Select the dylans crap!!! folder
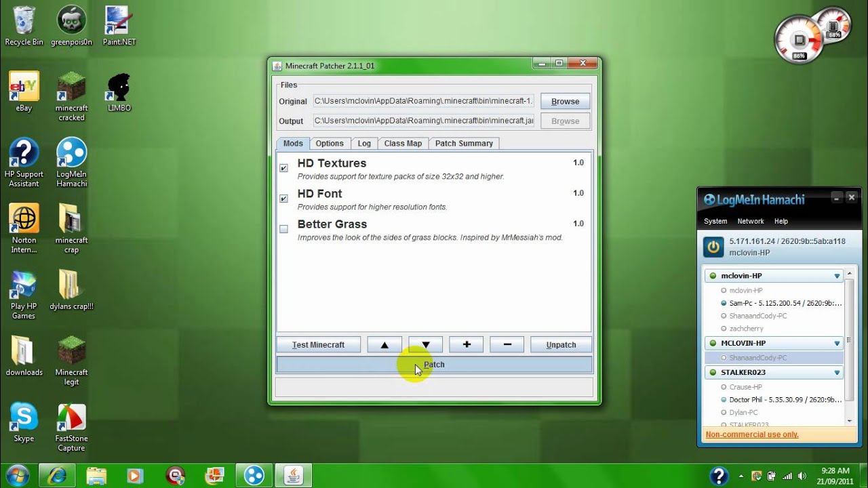Image resolution: width=868 pixels, height=488 pixels. pyautogui.click(x=71, y=290)
